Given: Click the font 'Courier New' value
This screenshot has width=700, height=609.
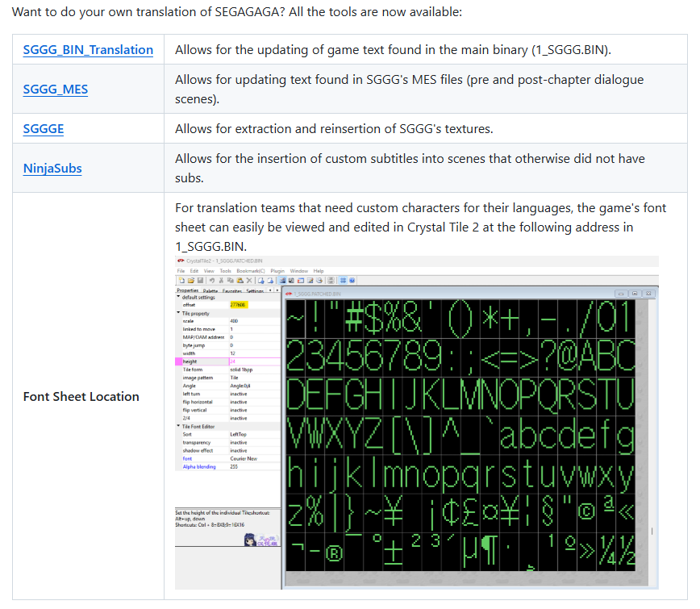Looking at the screenshot, I should (244, 458).
